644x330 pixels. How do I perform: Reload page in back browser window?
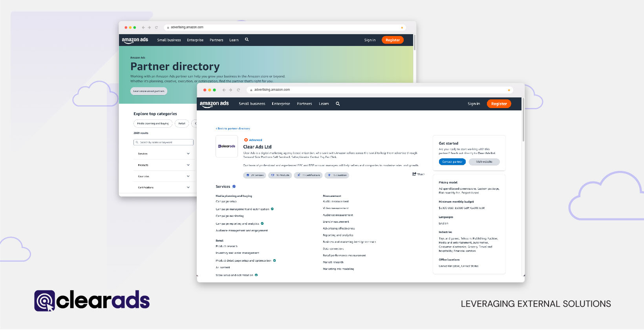click(x=156, y=27)
